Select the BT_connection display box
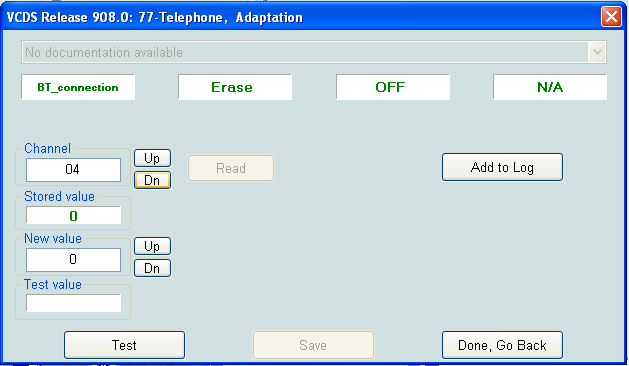 coord(78,87)
